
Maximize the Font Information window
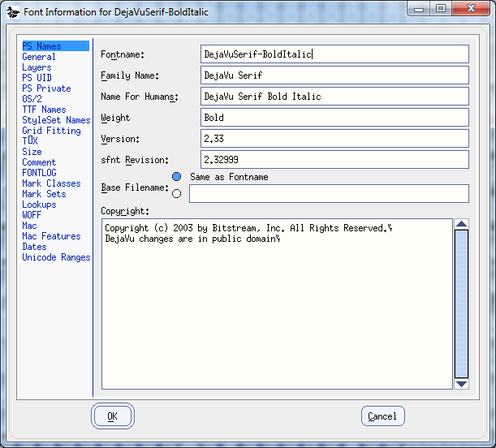[441, 9]
